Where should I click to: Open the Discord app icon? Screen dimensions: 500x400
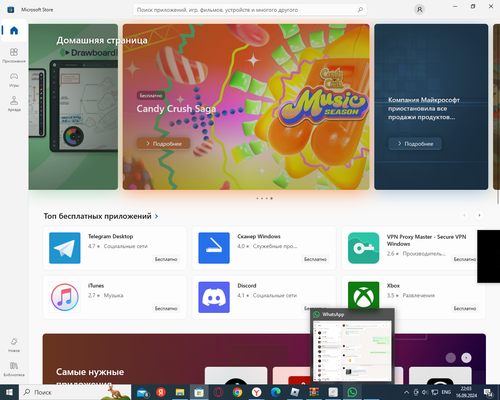(x=214, y=297)
